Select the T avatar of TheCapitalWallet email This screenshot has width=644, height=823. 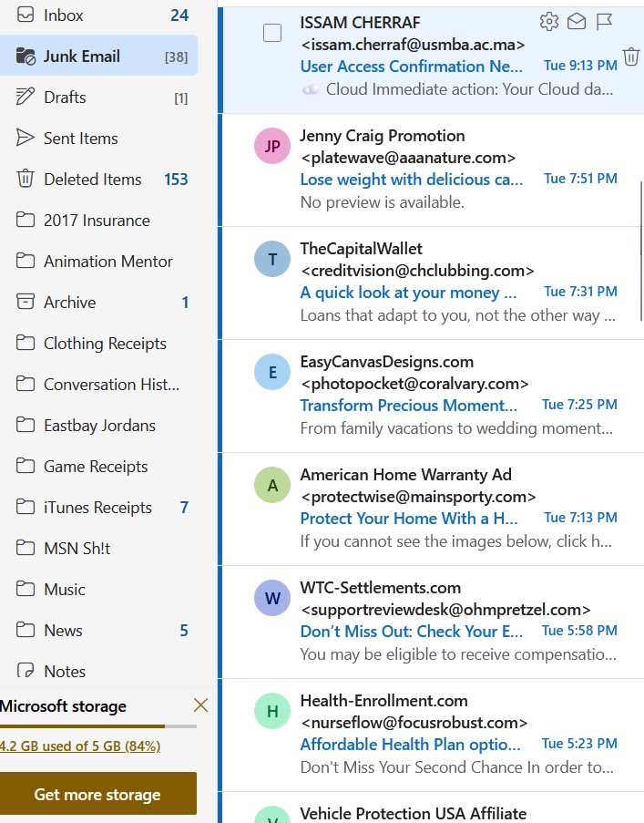click(x=272, y=259)
